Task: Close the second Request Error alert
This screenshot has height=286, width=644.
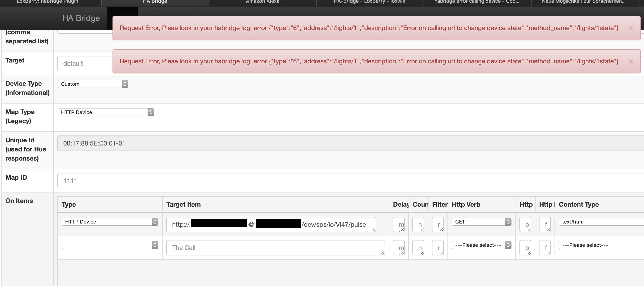Action: [631, 61]
